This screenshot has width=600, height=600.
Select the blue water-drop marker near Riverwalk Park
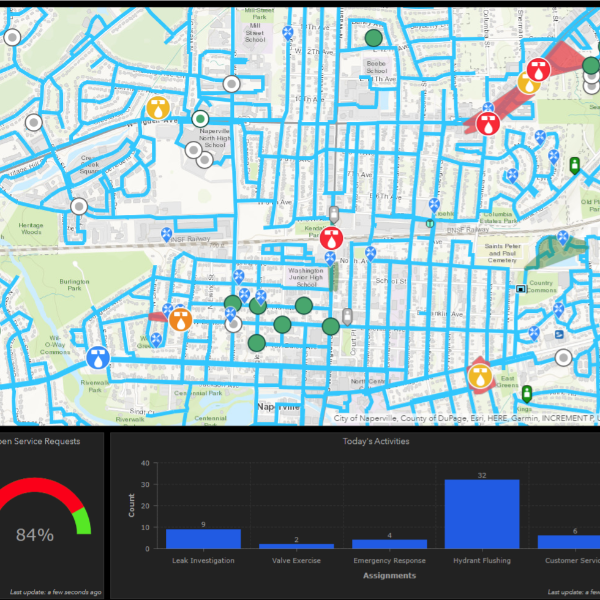coord(98,358)
